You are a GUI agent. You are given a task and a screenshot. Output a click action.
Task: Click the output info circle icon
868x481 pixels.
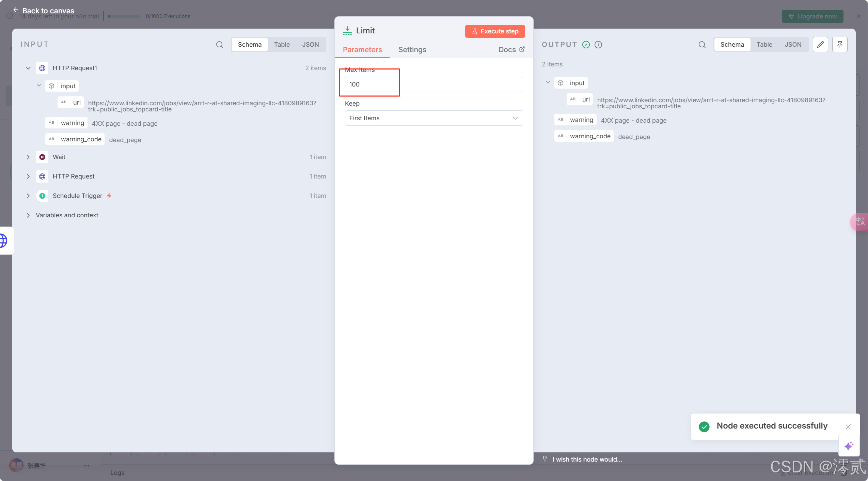click(598, 45)
